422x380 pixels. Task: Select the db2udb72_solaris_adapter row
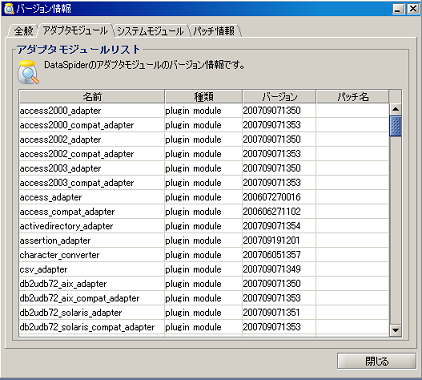tap(204, 313)
